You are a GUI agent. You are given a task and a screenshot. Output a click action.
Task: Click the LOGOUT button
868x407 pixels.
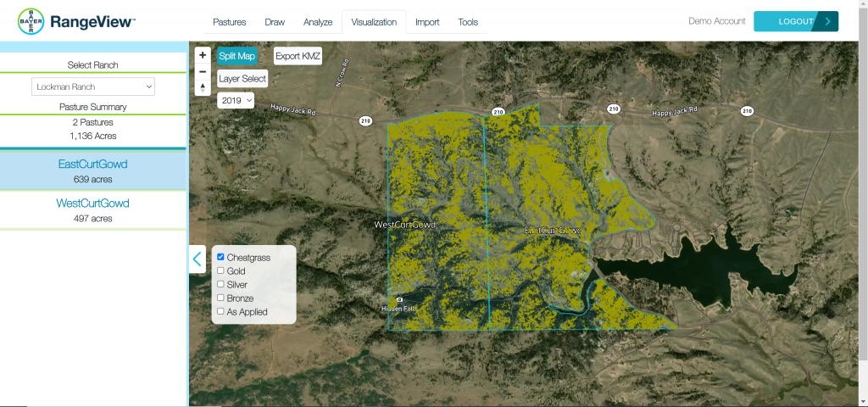click(x=796, y=21)
